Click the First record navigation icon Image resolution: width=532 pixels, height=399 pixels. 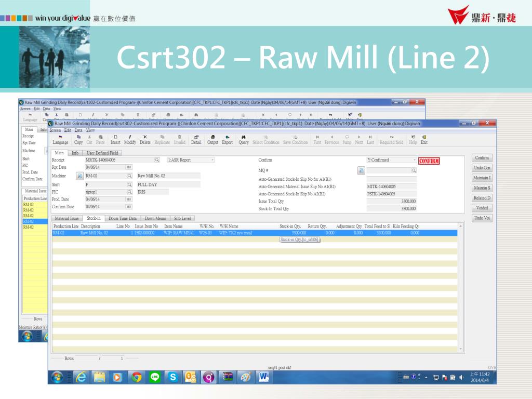(x=317, y=137)
